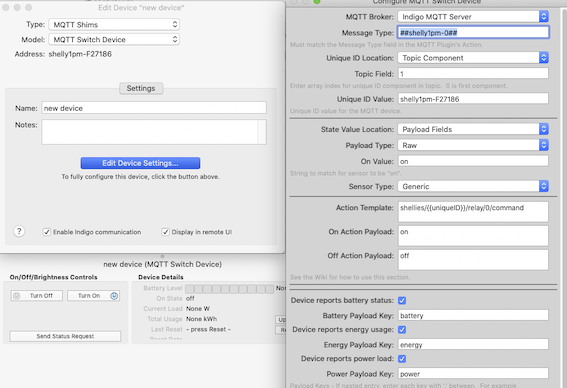This screenshot has width=567, height=388.
Task: Click the Last Reset press Reset text
Action: (208, 329)
